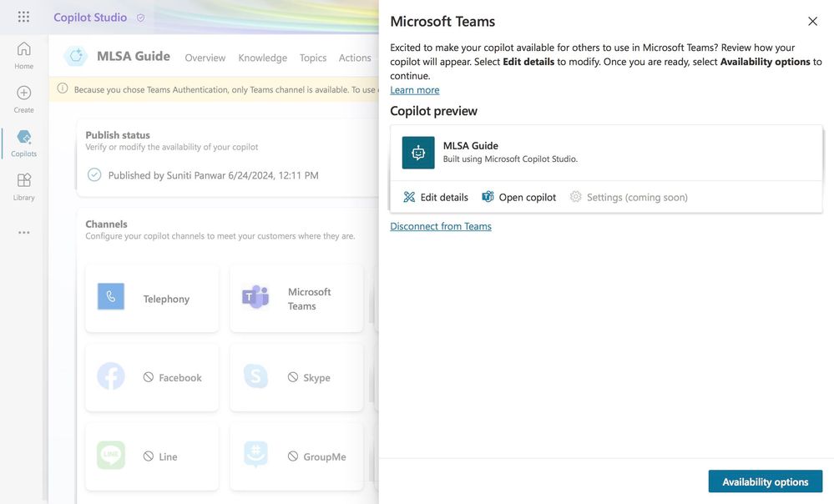
Task: Select the Skype channel card
Action: click(296, 377)
